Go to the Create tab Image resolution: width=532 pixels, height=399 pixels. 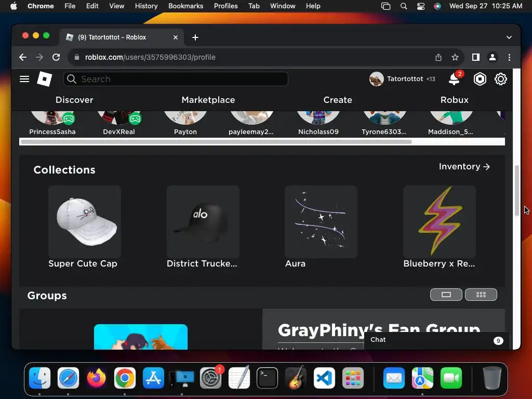point(338,100)
